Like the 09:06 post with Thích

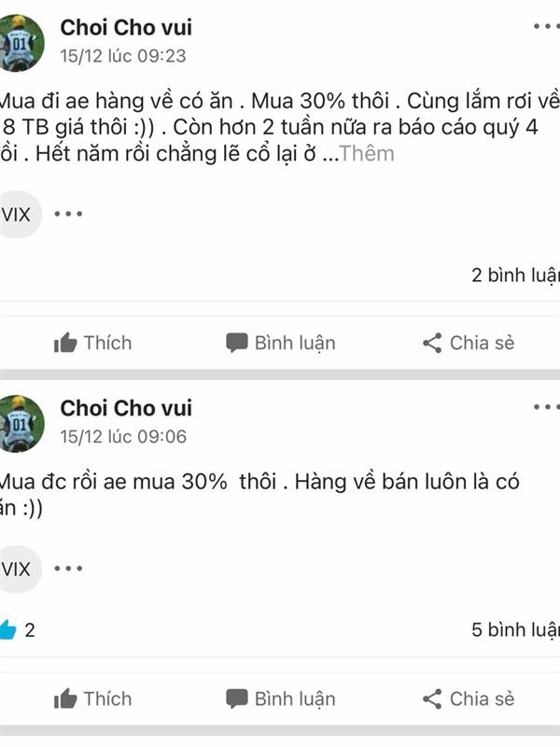click(x=92, y=698)
